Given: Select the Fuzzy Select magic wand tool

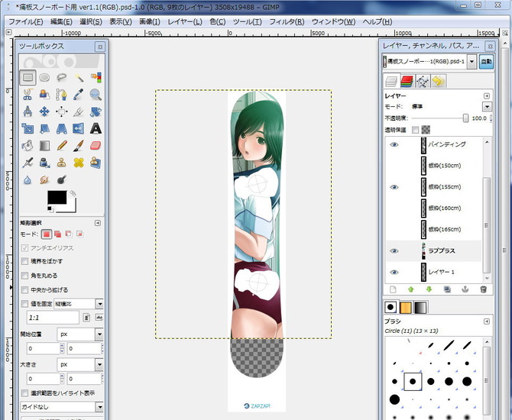Looking at the screenshot, I should point(79,78).
